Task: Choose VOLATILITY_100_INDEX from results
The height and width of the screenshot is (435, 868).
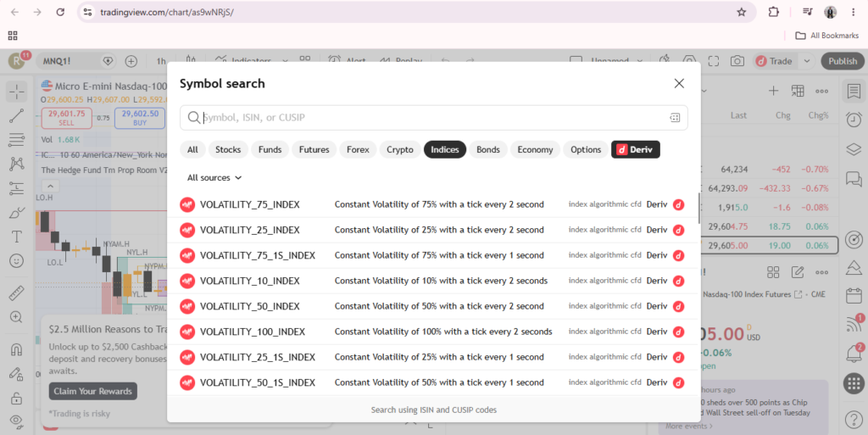Action: [433, 332]
